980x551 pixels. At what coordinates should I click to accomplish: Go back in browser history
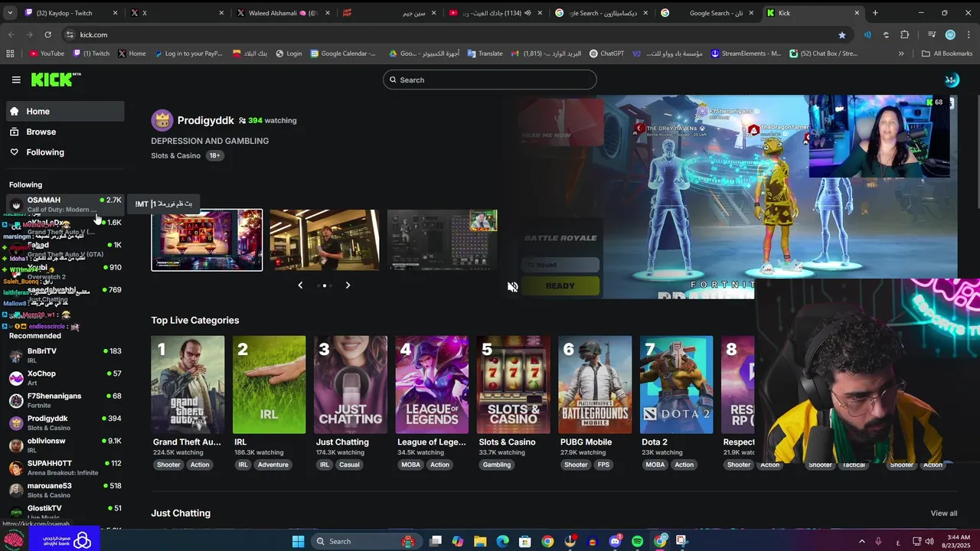pos(11,34)
